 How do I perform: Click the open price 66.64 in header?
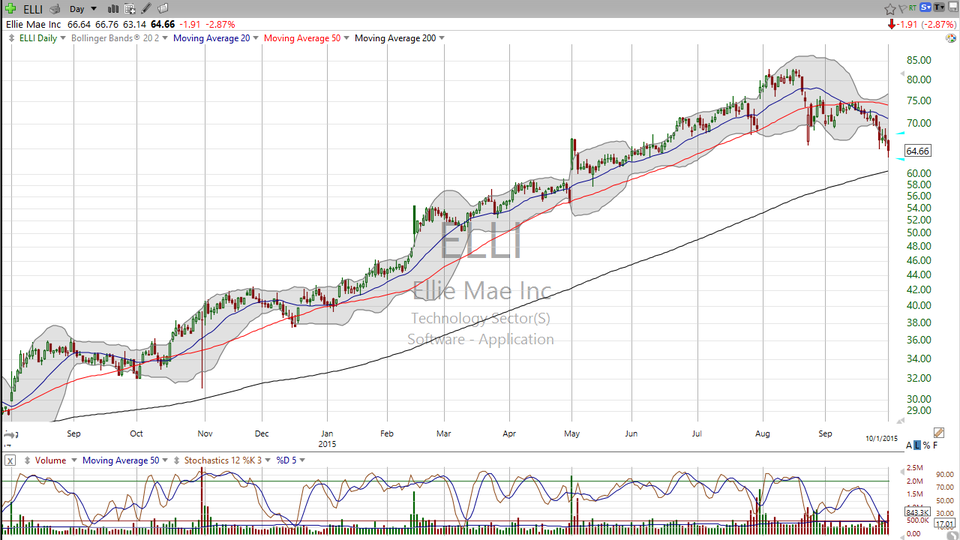point(79,24)
